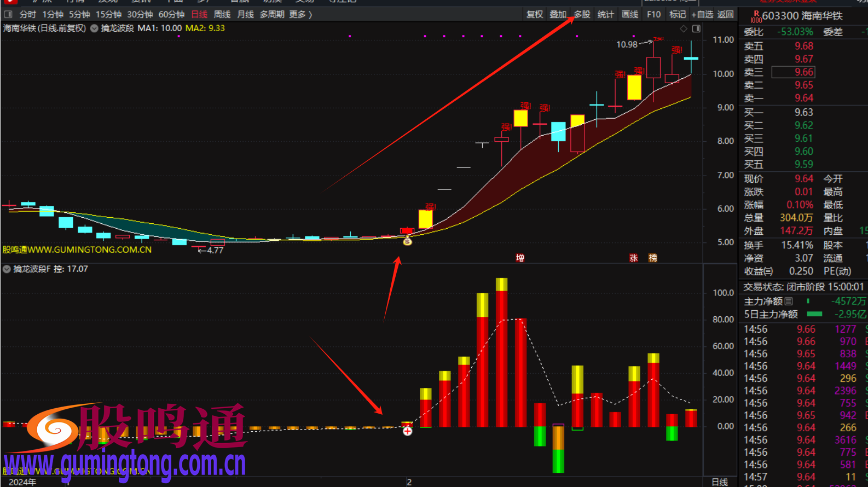Click the 涨 event marker icon
Image resolution: width=868 pixels, height=487 pixels.
[x=633, y=258]
